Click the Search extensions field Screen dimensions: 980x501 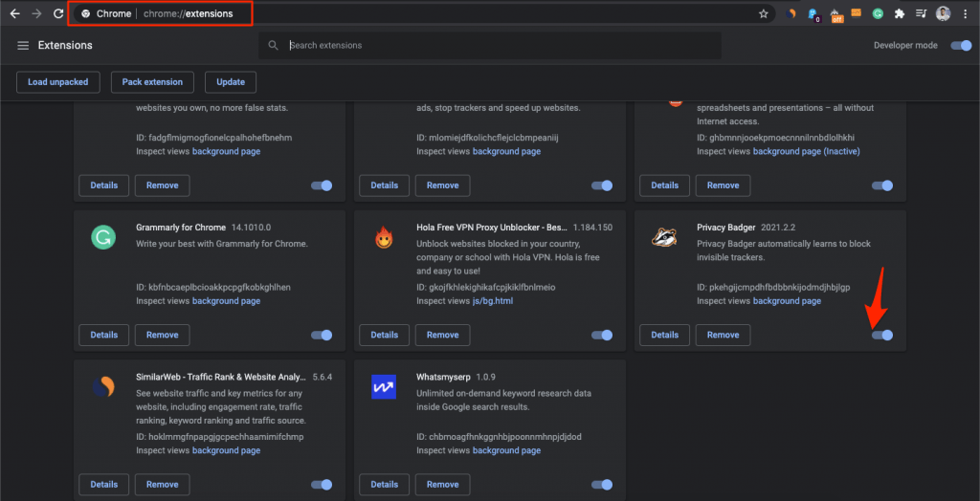[x=498, y=45]
